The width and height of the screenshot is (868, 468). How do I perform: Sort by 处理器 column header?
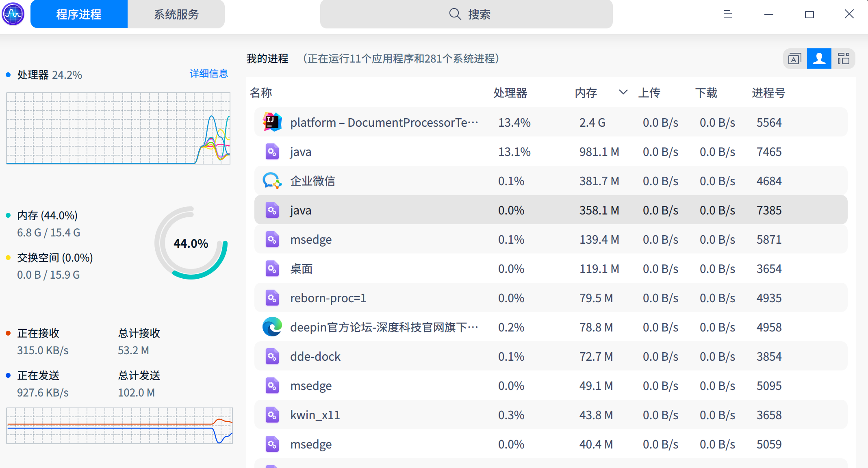point(510,93)
